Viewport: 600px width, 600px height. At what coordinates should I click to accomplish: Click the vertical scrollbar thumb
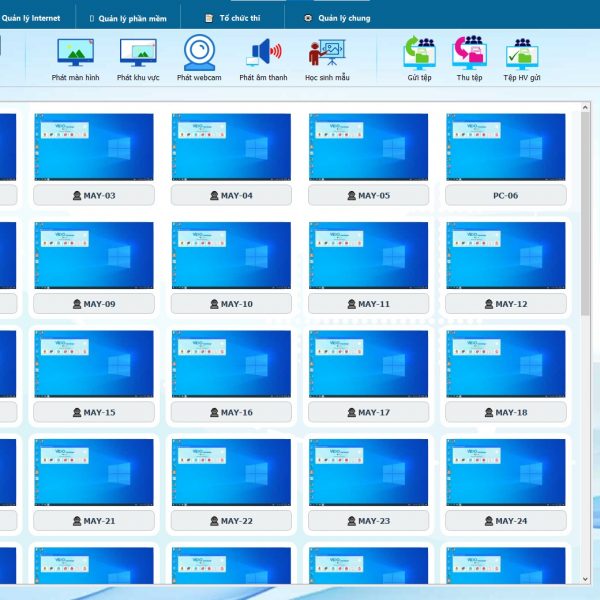(x=585, y=214)
